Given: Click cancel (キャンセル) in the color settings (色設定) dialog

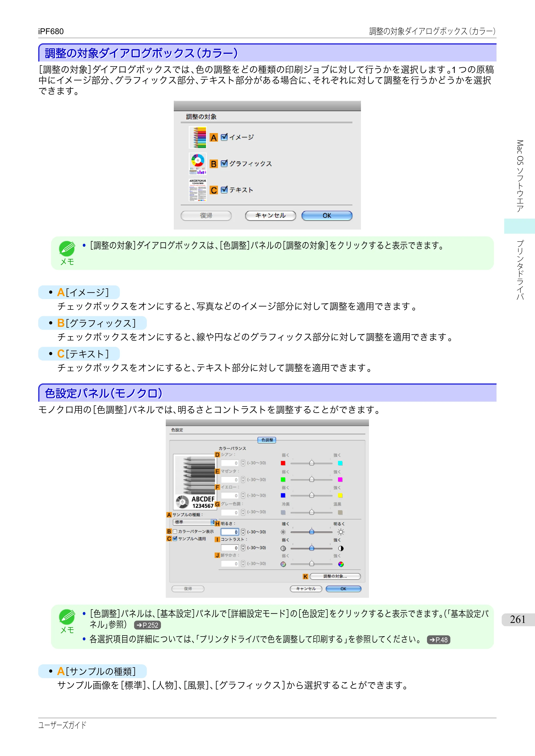Looking at the screenshot, I should pyautogui.click(x=306, y=589).
